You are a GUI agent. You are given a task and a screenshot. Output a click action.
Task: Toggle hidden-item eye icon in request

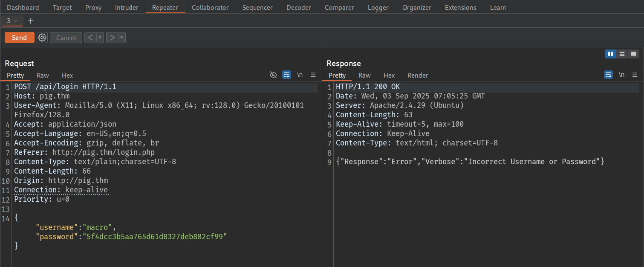[274, 75]
